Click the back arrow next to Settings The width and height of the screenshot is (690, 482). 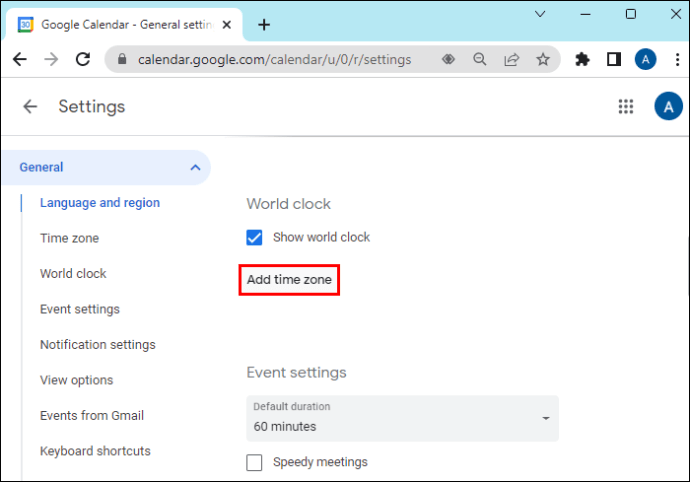[x=30, y=106]
